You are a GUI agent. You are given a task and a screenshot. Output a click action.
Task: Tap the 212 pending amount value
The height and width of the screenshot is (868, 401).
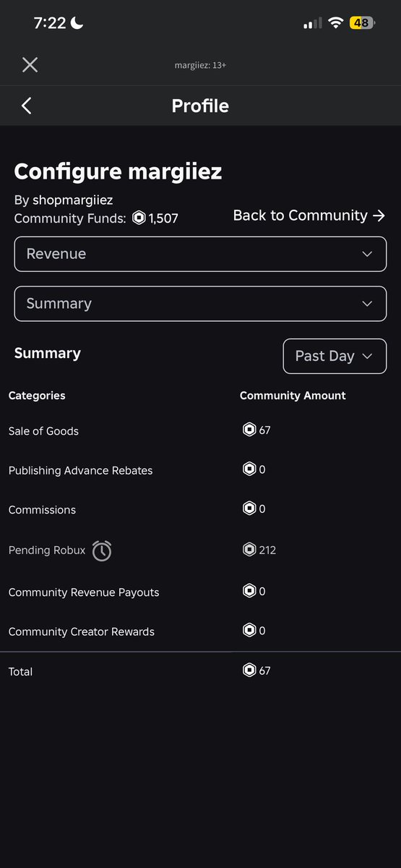pyautogui.click(x=267, y=550)
